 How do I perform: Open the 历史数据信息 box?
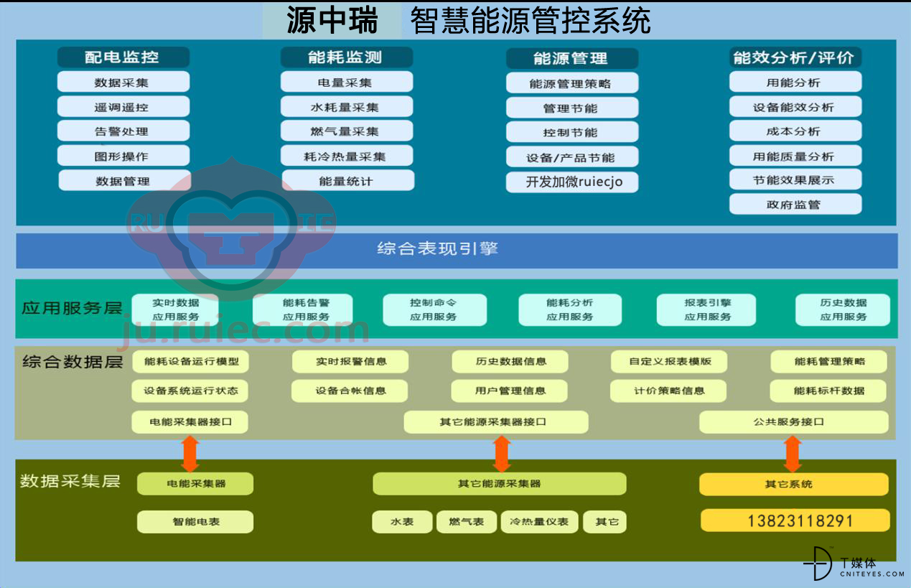click(510, 361)
